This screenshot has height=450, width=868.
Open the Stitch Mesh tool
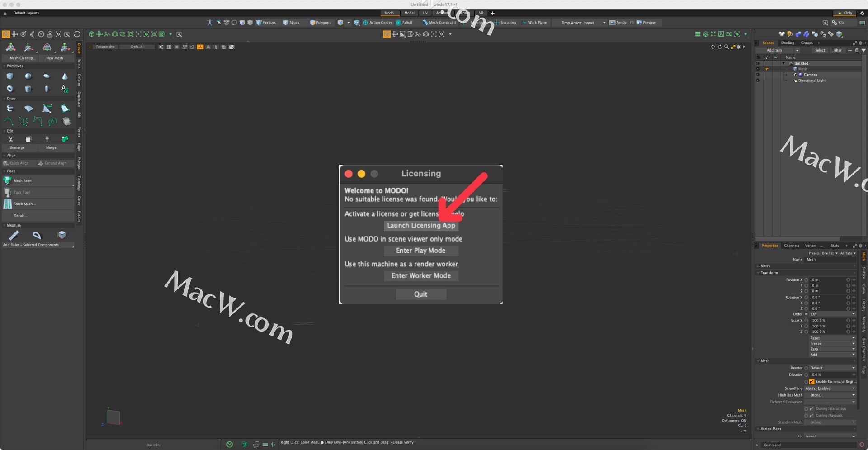click(38, 204)
